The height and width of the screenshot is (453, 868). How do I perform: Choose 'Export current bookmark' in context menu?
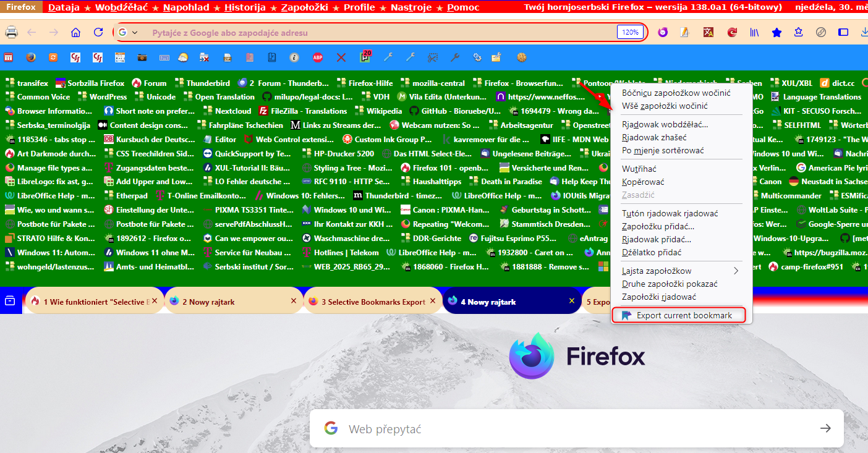coord(679,315)
